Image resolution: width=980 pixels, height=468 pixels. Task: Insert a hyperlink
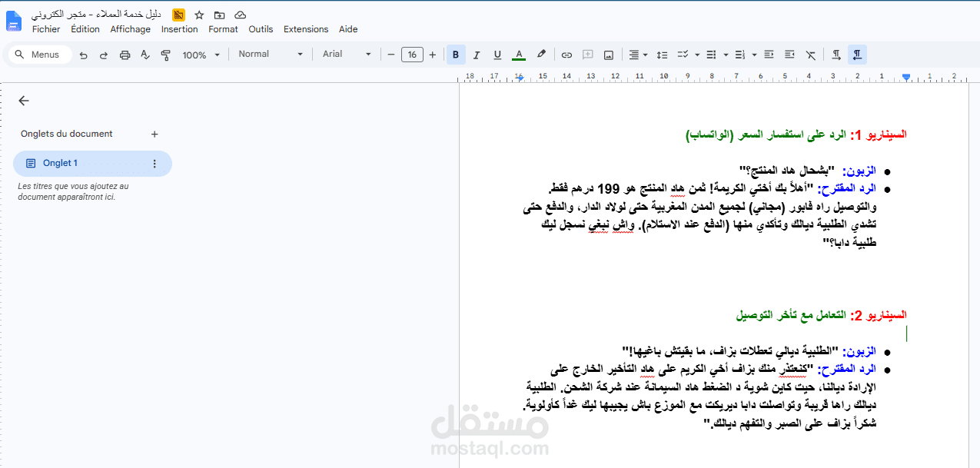[x=566, y=55]
